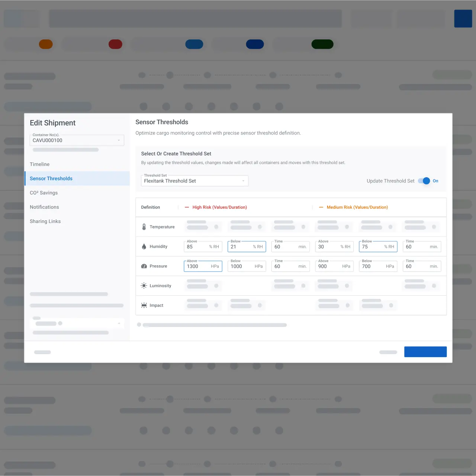Open the Flexitank Threshold Set dropdown
476x476 pixels.
point(243,181)
